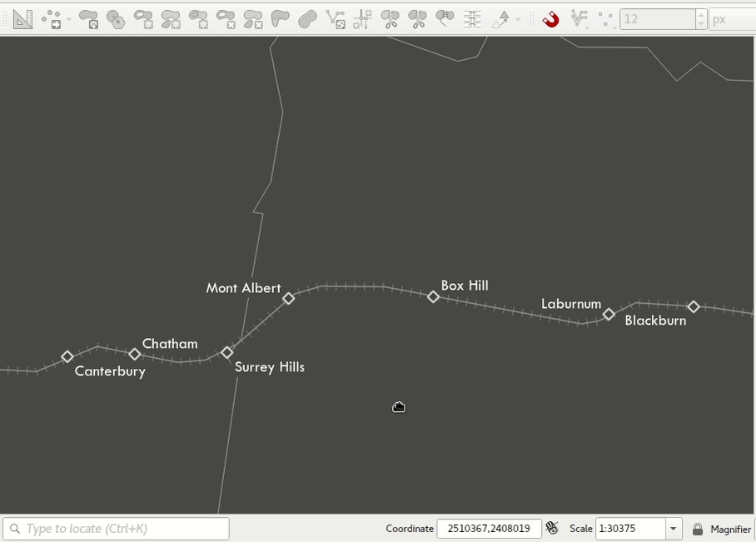The image size is (756, 542).
Task: Open Move Feature tool dropdown arrow
Action: point(69,20)
